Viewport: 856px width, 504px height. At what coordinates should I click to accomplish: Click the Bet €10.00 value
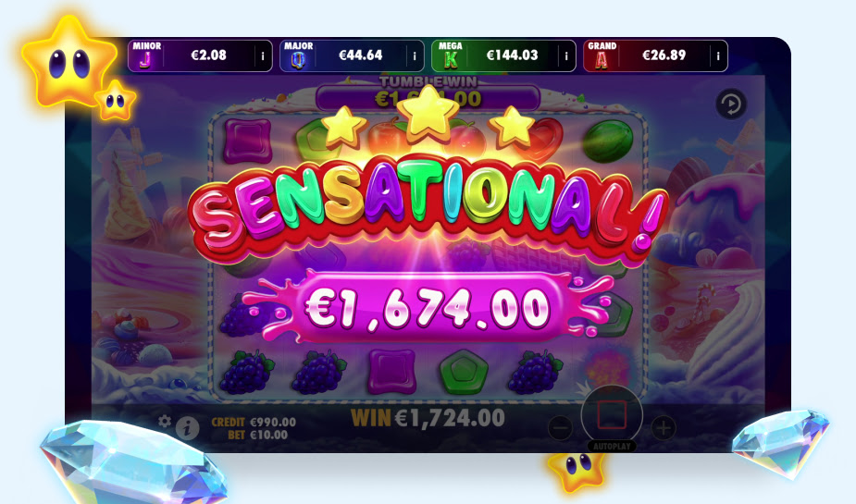pos(257,435)
